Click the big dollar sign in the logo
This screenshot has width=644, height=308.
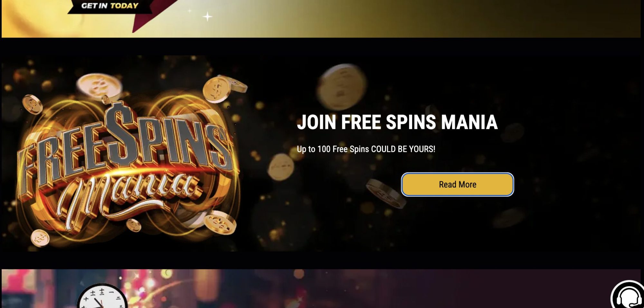(x=122, y=132)
